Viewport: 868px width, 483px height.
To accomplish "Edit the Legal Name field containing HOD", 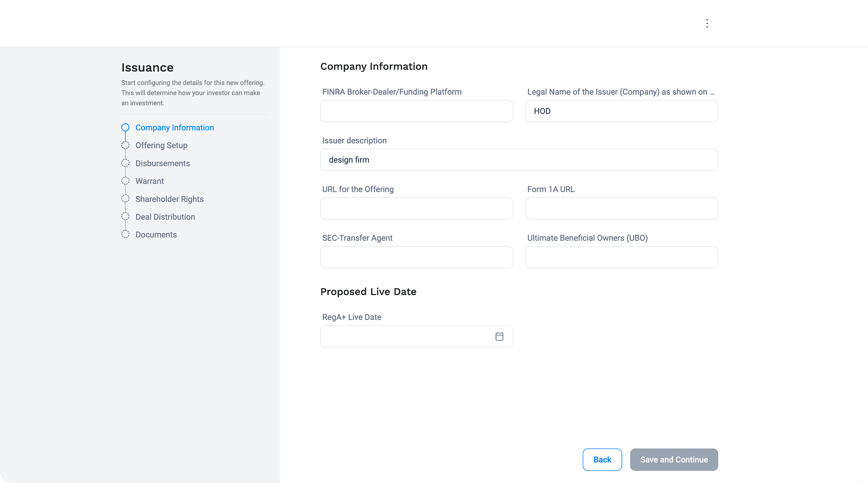I will [x=622, y=111].
